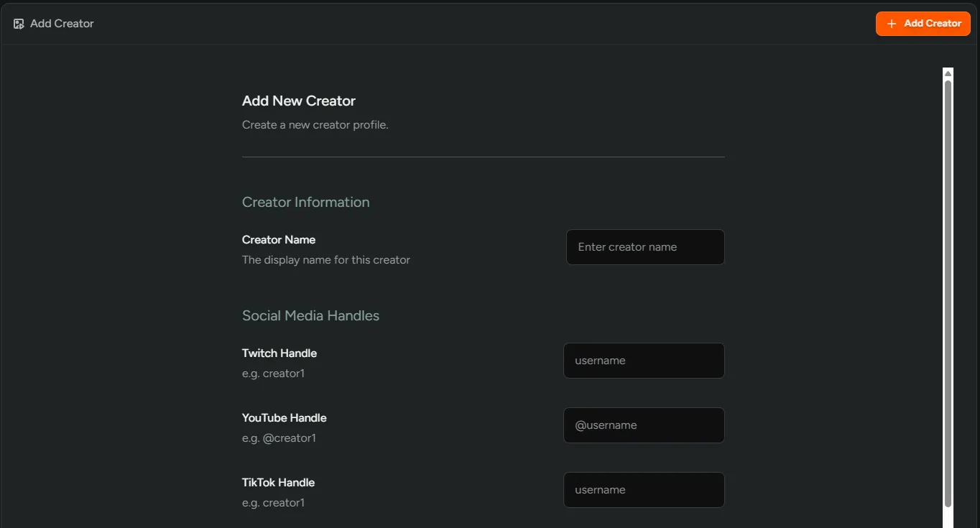Click into the Creator Name input field

click(x=644, y=246)
